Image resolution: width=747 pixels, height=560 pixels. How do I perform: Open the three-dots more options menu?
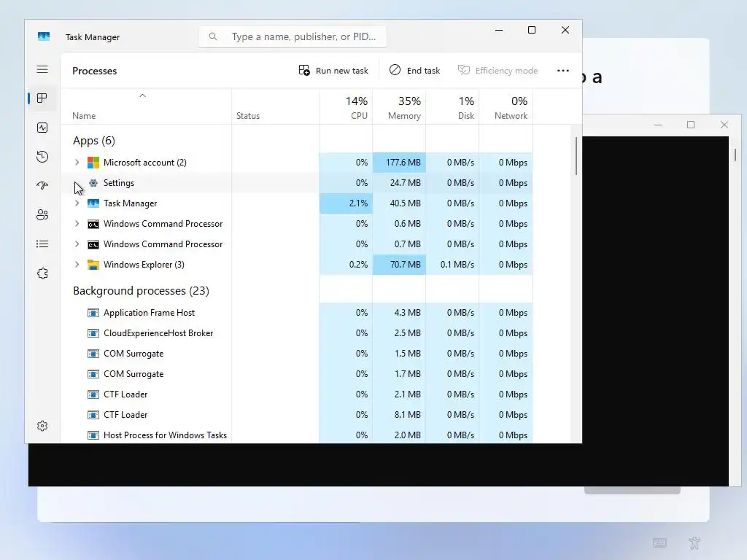pos(563,71)
